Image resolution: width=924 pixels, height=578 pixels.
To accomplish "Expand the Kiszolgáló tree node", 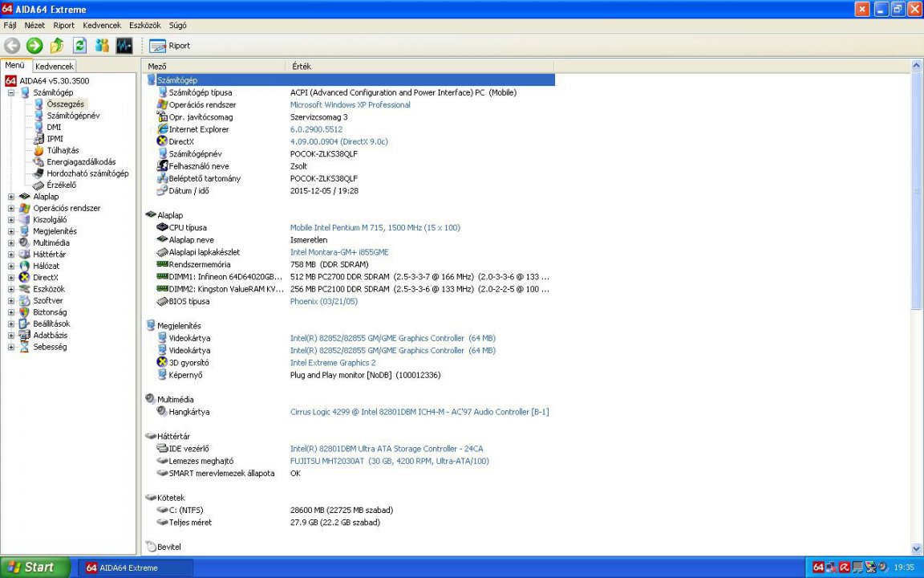I will tap(10, 219).
